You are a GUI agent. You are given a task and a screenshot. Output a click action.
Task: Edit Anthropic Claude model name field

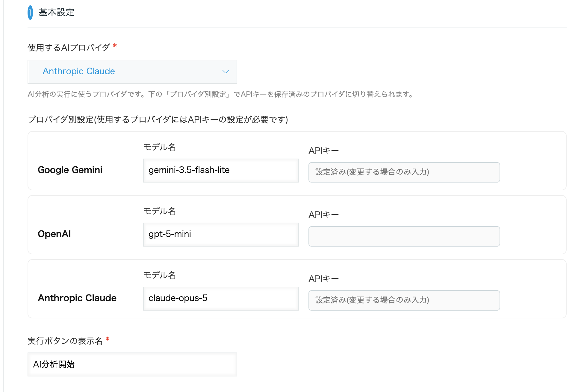click(x=221, y=298)
